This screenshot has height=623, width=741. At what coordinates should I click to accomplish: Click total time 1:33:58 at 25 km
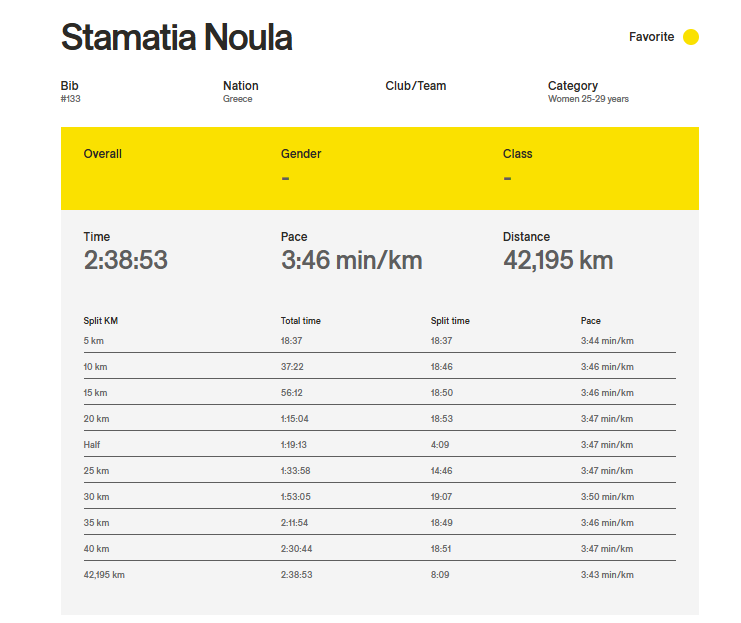point(295,471)
